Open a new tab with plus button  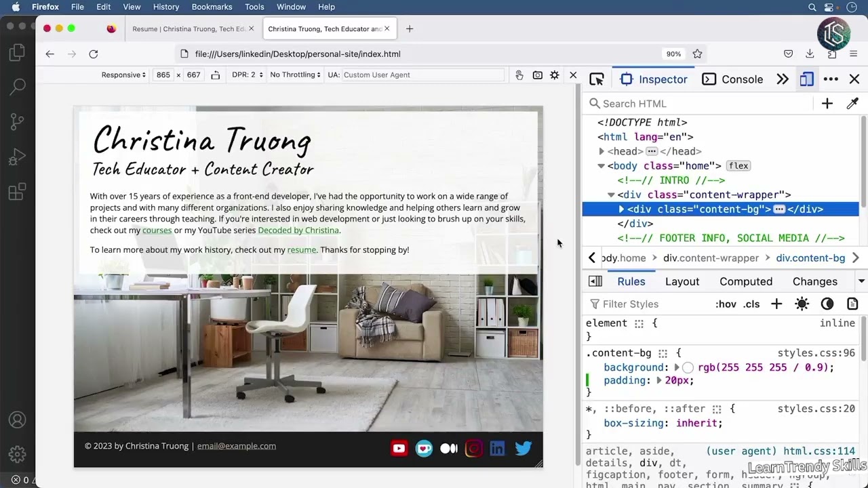410,29
